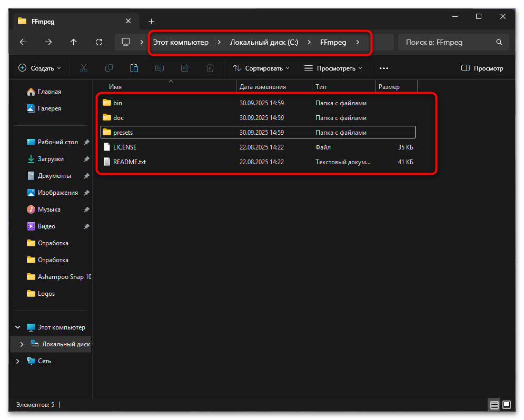This screenshot has height=420, width=524.
Task: Select the Rename icon in the toolbar
Action: click(160, 68)
